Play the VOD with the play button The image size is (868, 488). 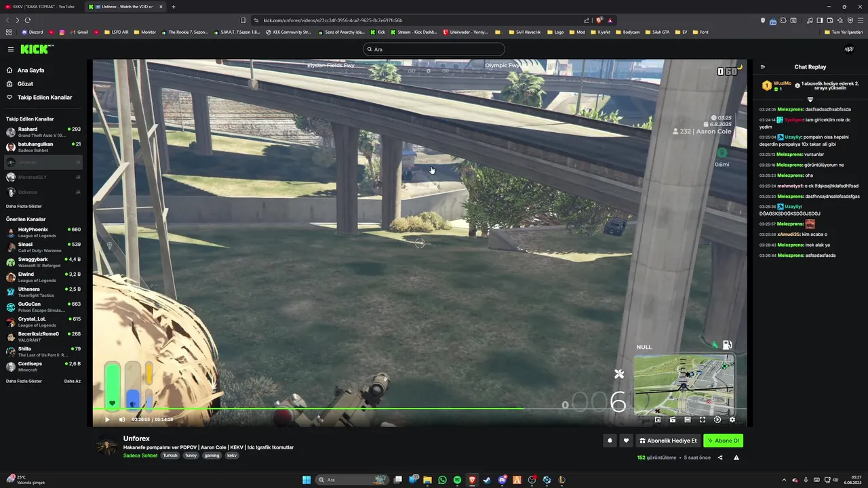107,420
